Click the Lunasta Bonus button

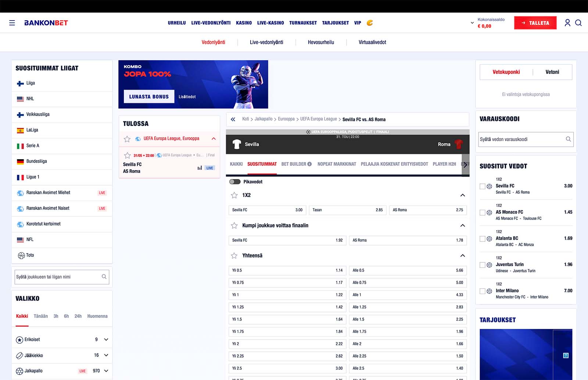[149, 97]
